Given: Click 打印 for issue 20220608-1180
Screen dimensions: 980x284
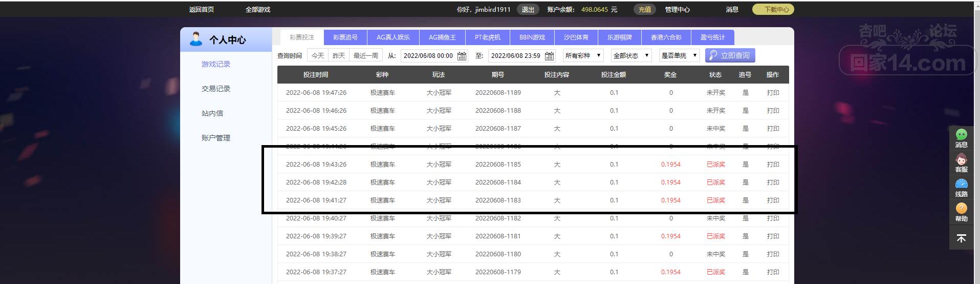Looking at the screenshot, I should (773, 254).
